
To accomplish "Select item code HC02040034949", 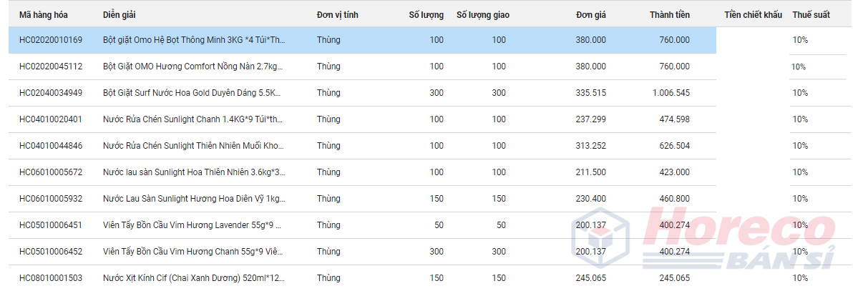I will point(51,93).
